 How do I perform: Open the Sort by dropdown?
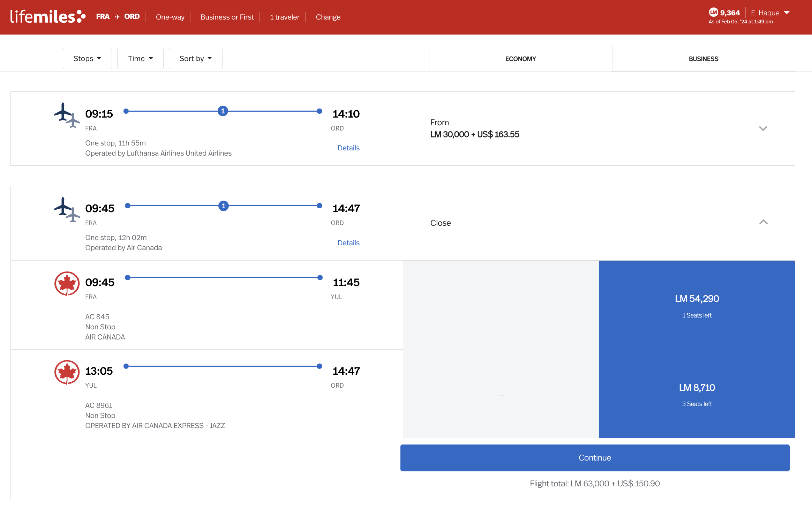point(196,59)
